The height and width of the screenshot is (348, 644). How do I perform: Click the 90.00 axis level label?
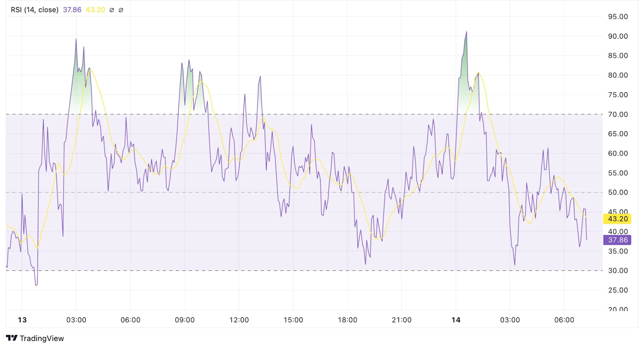coord(618,36)
